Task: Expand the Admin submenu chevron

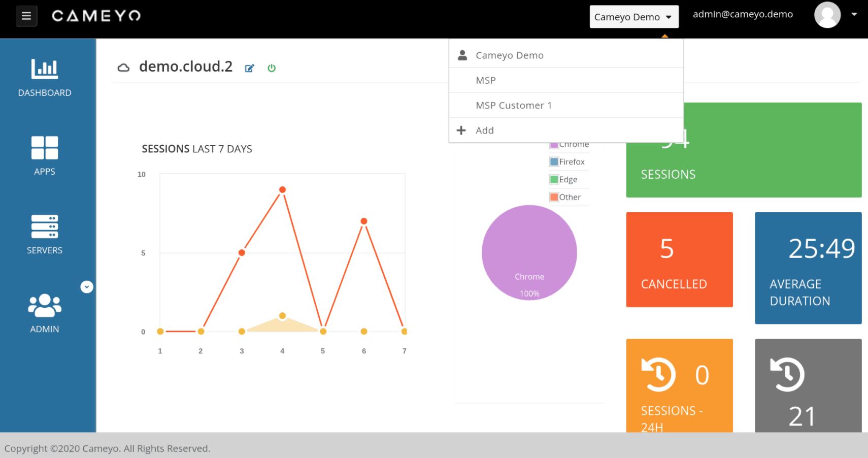Action: 87,287
